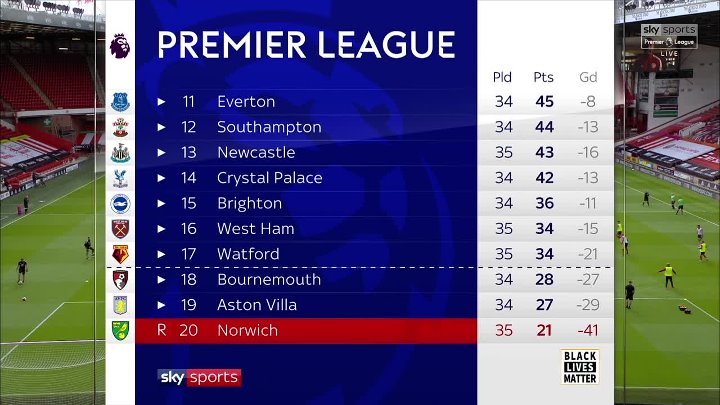Click the Watford club crest
This screenshot has height=405, width=720.
click(x=120, y=254)
